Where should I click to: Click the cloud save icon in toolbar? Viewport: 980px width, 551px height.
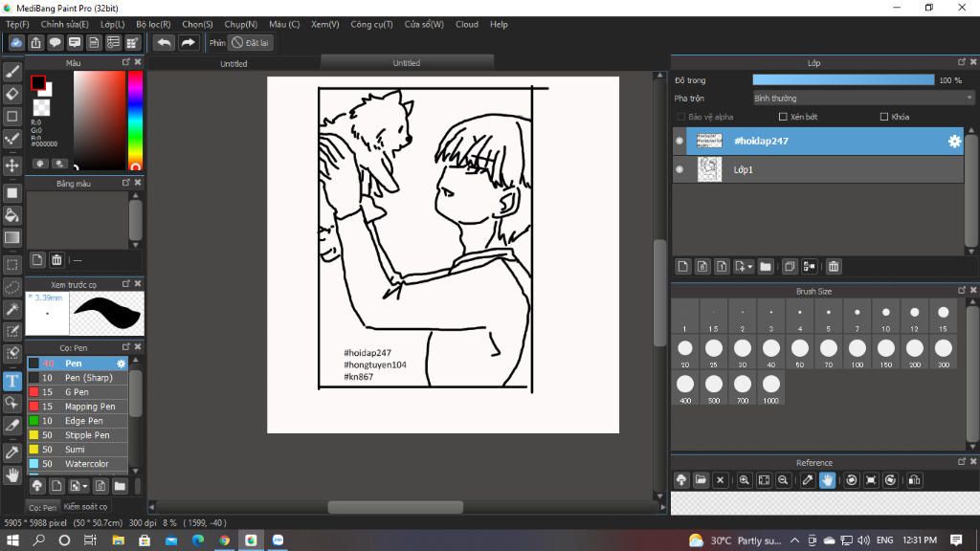pyautogui.click(x=16, y=42)
